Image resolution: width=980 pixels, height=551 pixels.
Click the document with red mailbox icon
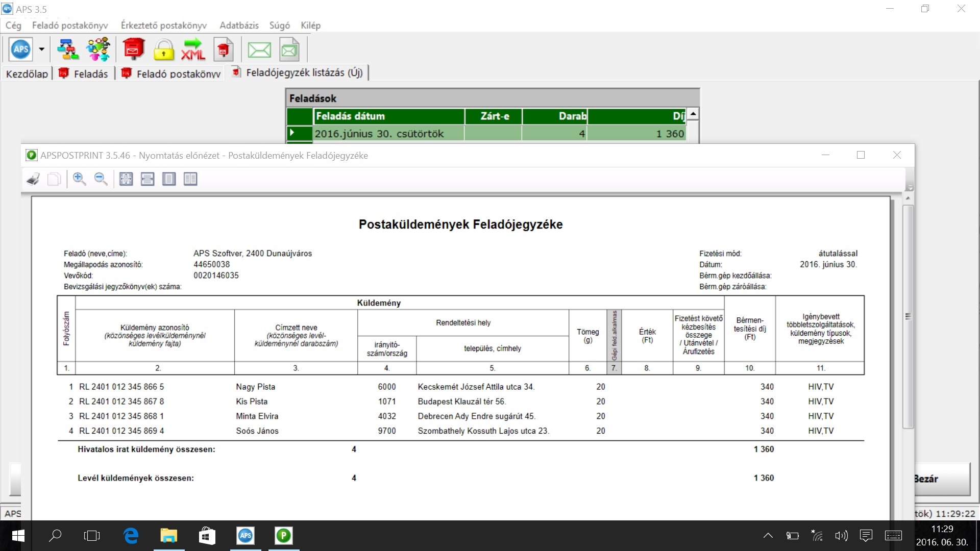point(223,49)
